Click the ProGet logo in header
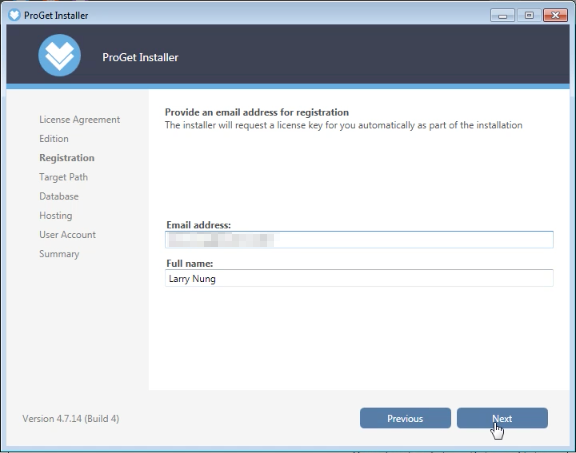 tap(60, 55)
